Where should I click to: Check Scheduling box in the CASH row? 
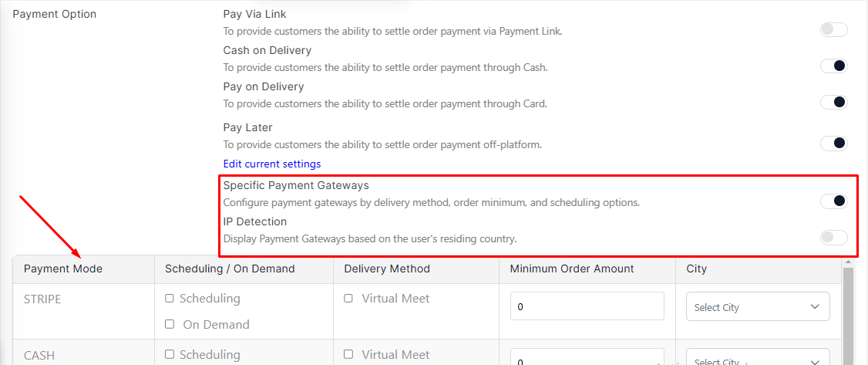click(170, 354)
